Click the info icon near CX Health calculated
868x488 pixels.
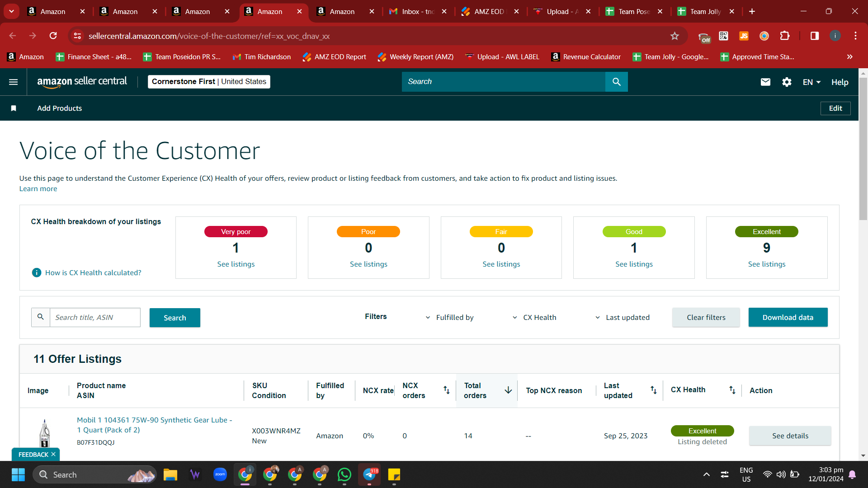pos(37,272)
